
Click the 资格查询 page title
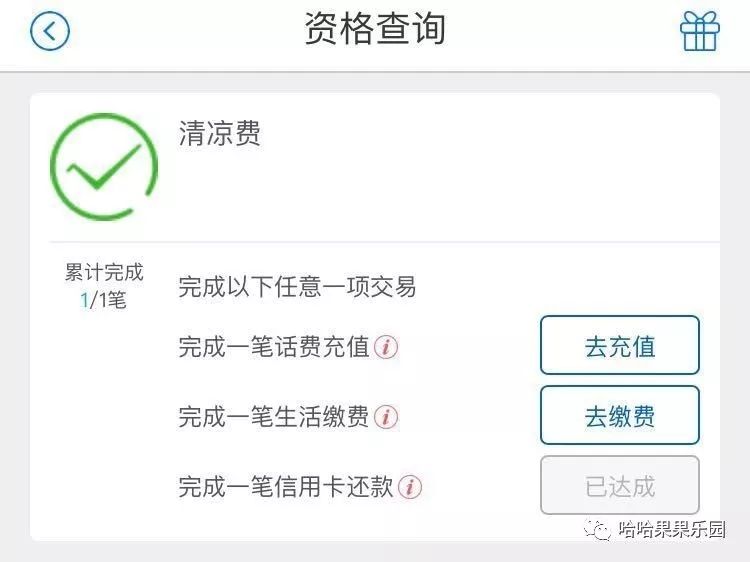(x=375, y=29)
